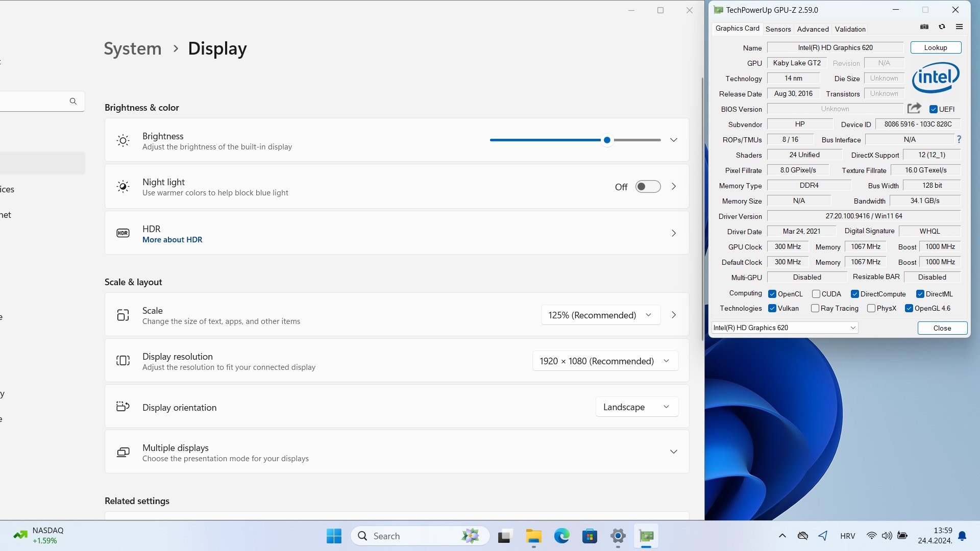Click the HDR icon
This screenshot has height=551, width=980.
[x=123, y=233]
